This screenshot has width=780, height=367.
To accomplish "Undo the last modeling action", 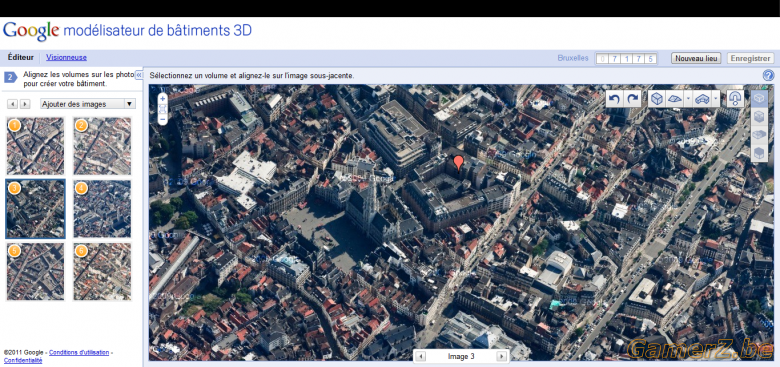I will 614,99.
